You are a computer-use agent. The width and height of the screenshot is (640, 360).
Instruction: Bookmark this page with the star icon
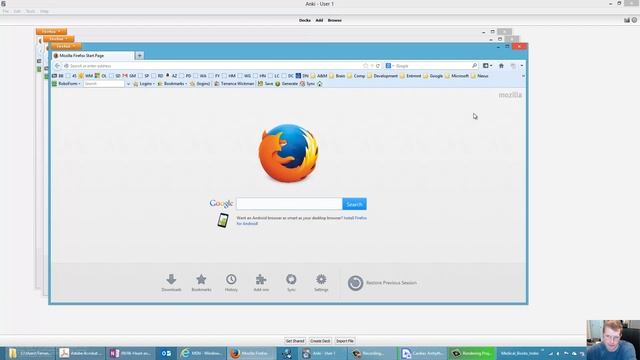tap(366, 66)
